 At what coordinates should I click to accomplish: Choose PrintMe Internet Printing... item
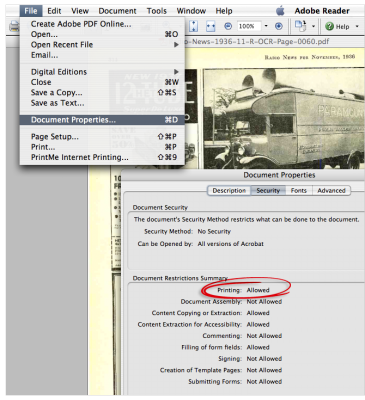[102, 157]
